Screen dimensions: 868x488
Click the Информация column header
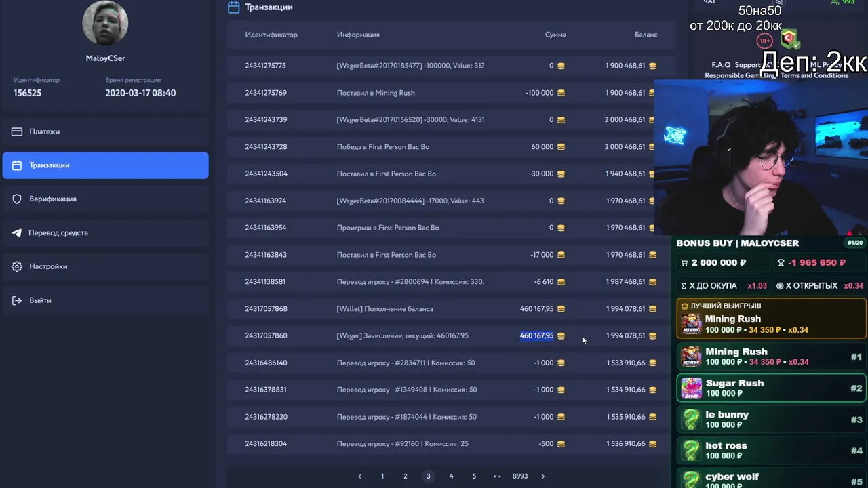point(358,35)
